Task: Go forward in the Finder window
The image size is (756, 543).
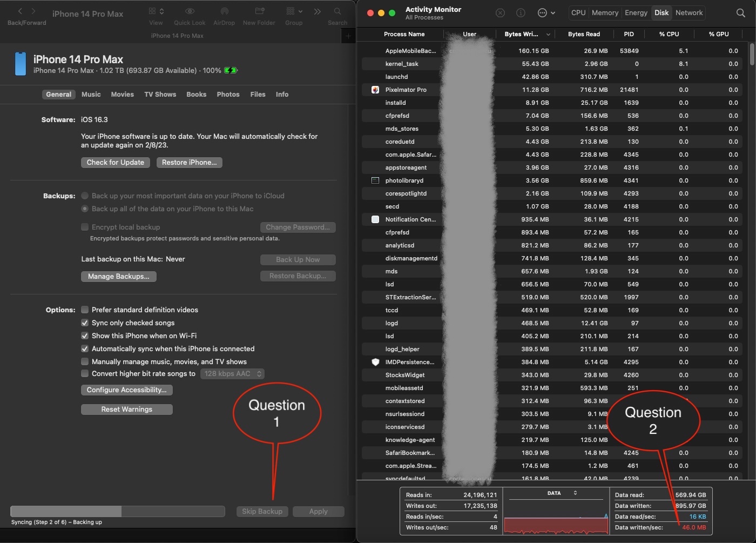Action: (33, 11)
